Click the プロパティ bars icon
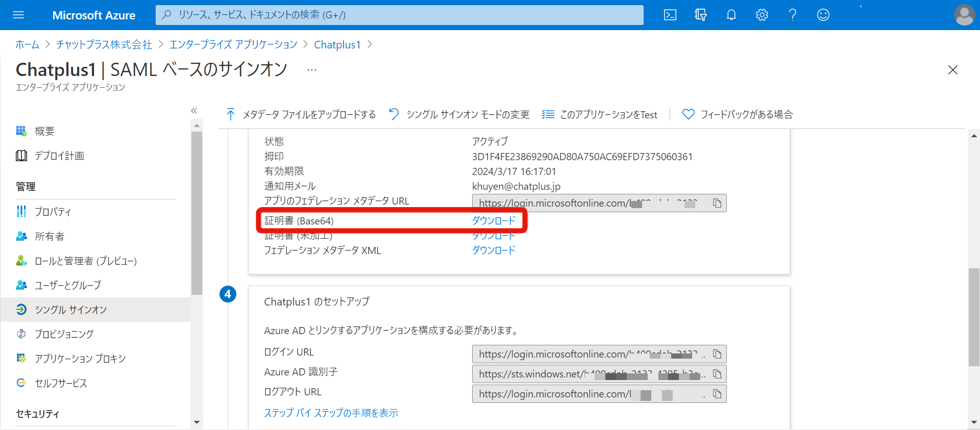The width and height of the screenshot is (980, 430). (x=21, y=212)
